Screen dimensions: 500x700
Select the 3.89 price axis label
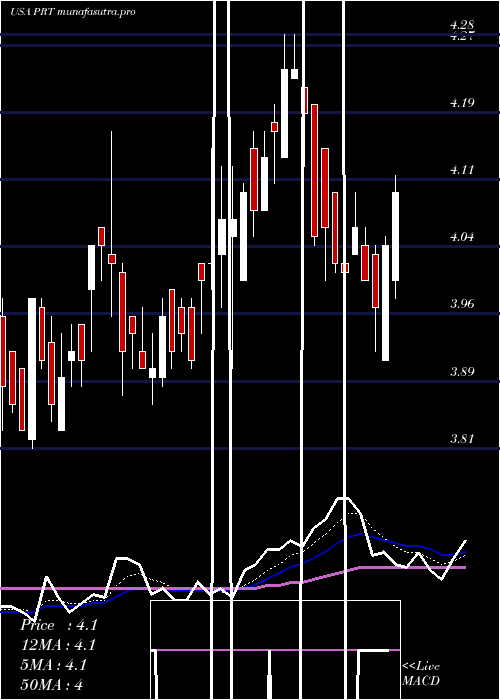[x=462, y=372]
